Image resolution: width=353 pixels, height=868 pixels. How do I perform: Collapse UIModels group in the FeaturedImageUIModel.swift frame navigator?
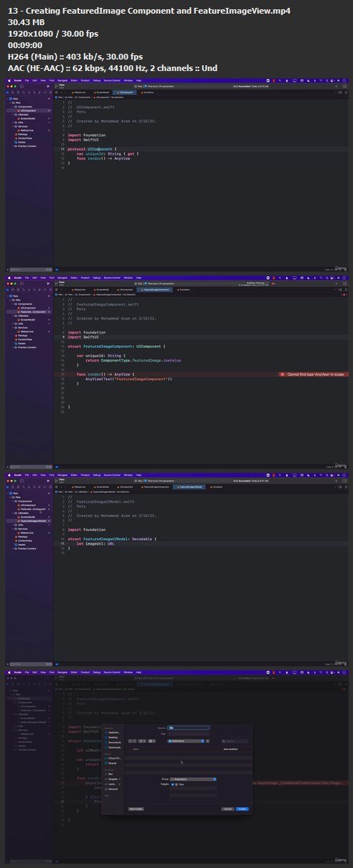click(14, 513)
